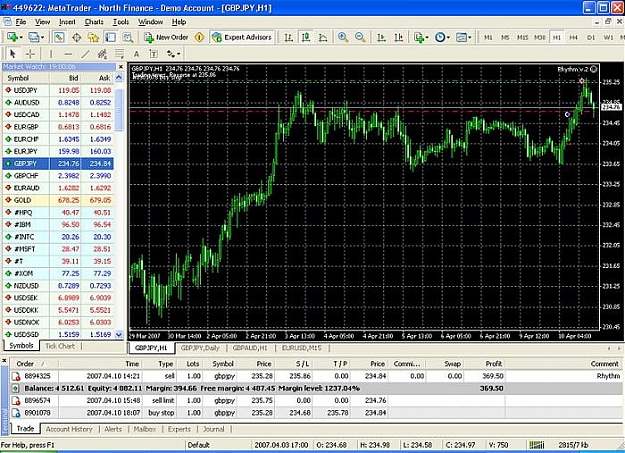
Task: Select the M30 timeframe button
Action: click(540, 37)
